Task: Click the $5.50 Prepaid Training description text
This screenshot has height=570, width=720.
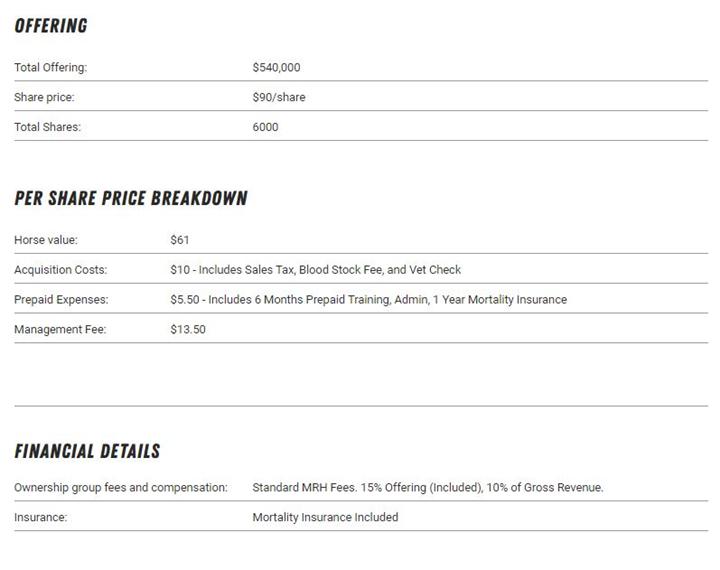Action: coord(368,299)
